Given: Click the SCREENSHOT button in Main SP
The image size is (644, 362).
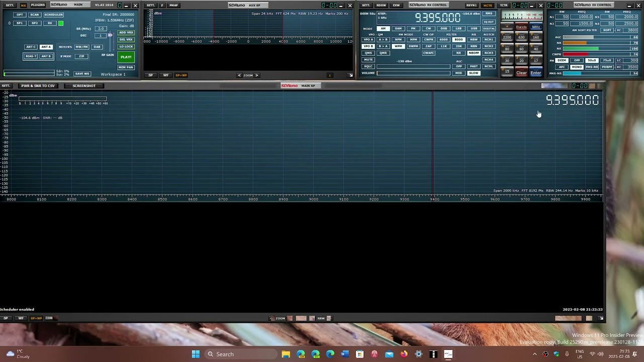Looking at the screenshot, I should coord(84,86).
